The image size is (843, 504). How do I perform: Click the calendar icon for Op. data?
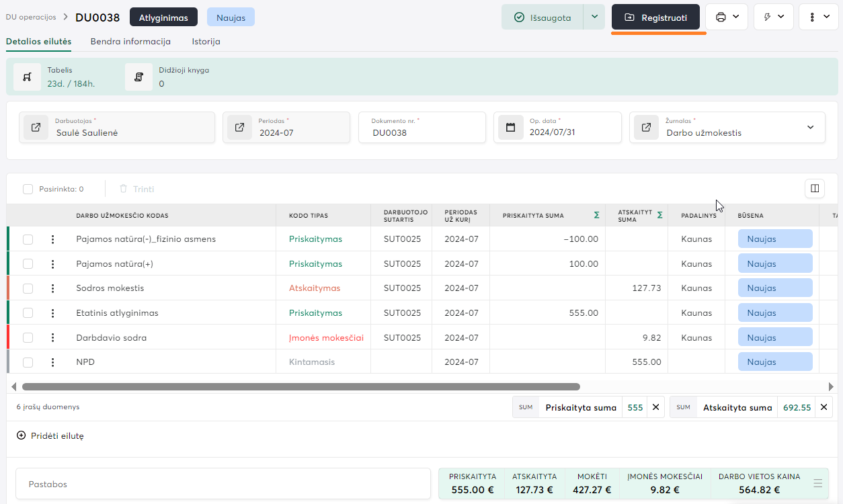click(511, 127)
